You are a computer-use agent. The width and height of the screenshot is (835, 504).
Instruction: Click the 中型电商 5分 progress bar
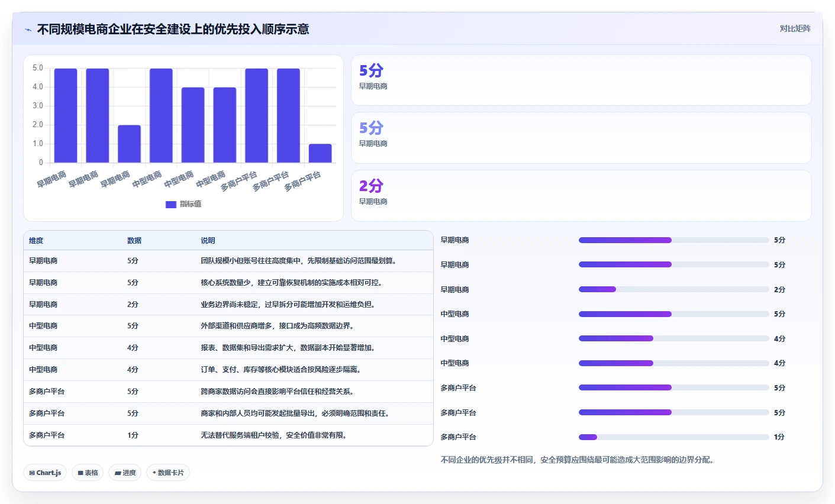(674, 314)
